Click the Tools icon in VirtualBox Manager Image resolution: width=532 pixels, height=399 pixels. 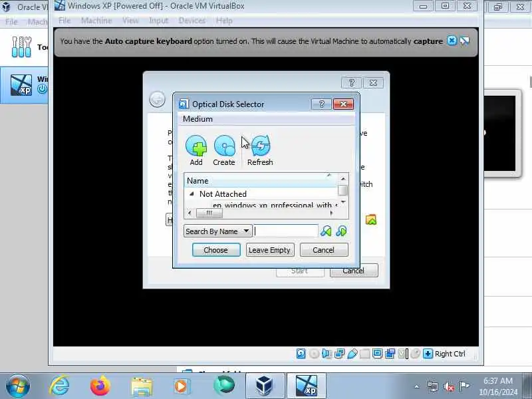pyautogui.click(x=21, y=47)
